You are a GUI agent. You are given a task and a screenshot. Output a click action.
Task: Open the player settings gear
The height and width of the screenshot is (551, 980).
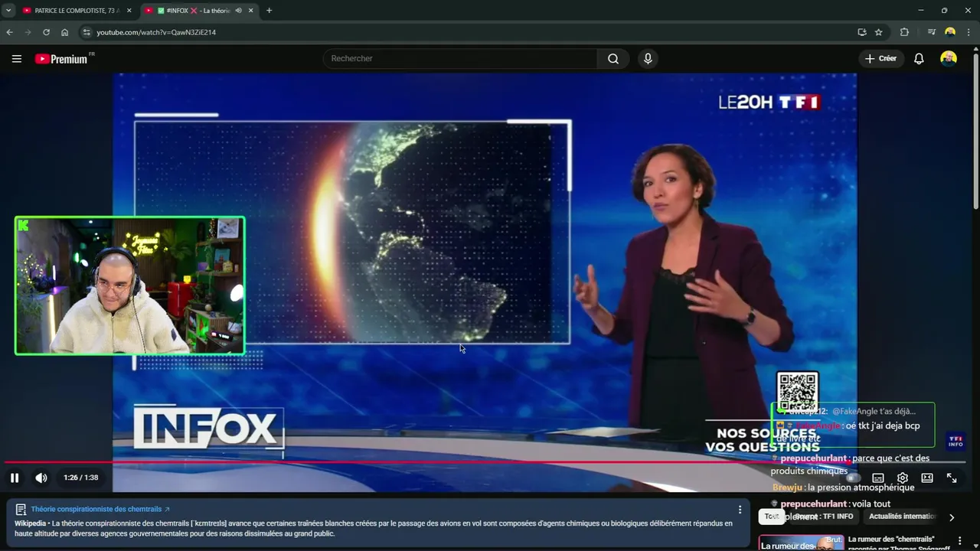[903, 478]
